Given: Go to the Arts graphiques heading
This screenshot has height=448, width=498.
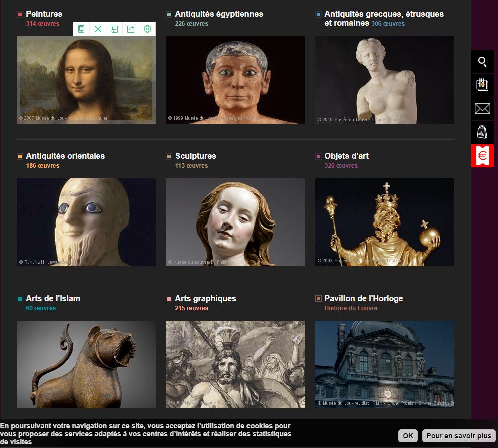Looking at the screenshot, I should 205,298.
